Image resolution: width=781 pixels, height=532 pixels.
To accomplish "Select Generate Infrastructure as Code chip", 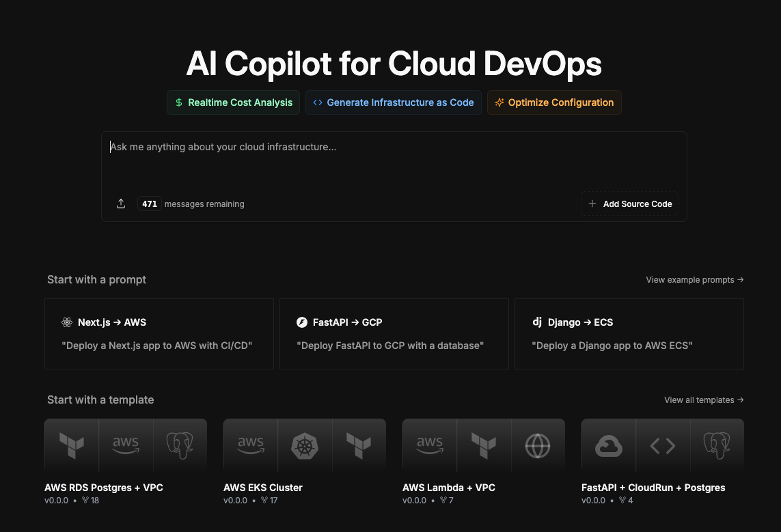I will [393, 102].
